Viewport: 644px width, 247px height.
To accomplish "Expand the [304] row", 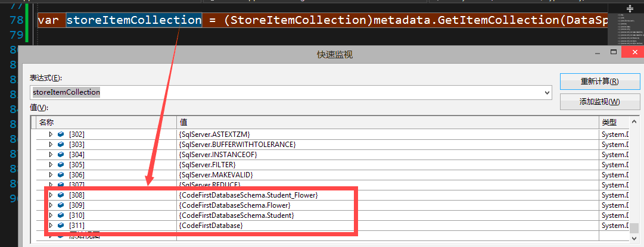I will point(51,155).
